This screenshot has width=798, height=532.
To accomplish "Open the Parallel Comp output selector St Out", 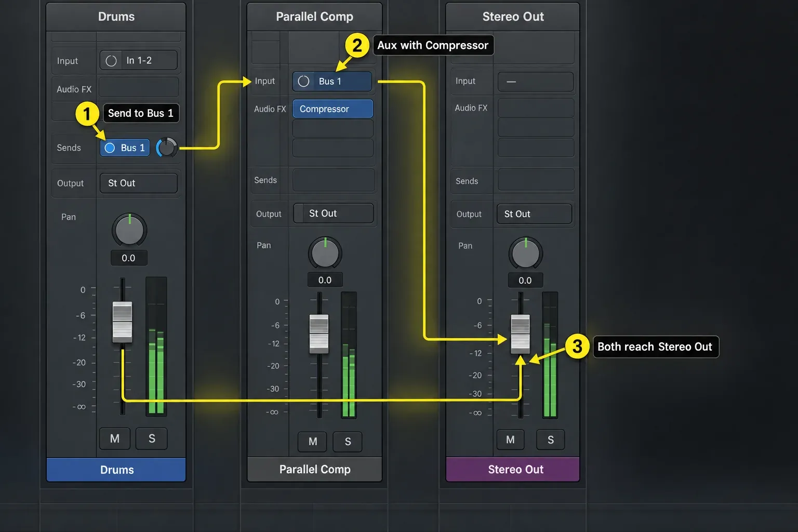I will pos(334,214).
